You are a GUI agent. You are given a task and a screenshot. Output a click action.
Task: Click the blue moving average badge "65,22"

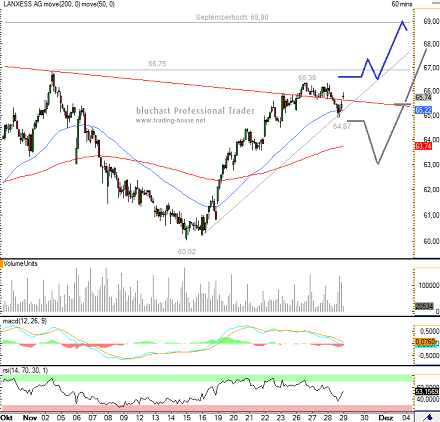click(423, 110)
